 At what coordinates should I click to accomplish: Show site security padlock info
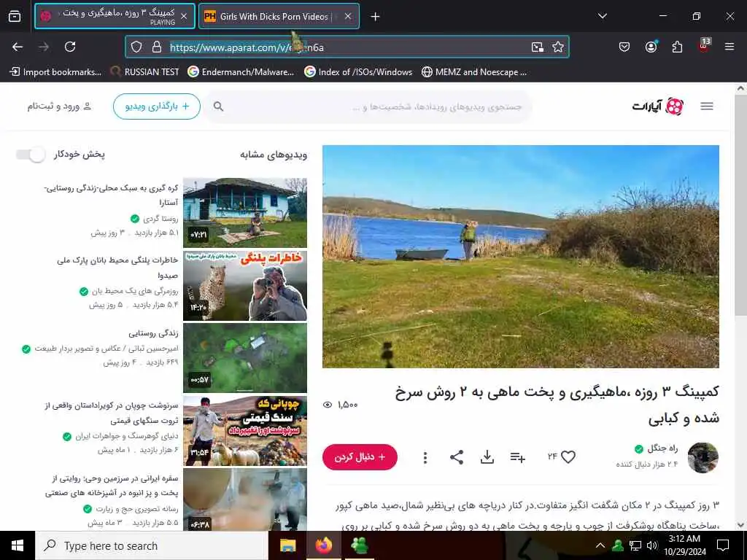(157, 47)
